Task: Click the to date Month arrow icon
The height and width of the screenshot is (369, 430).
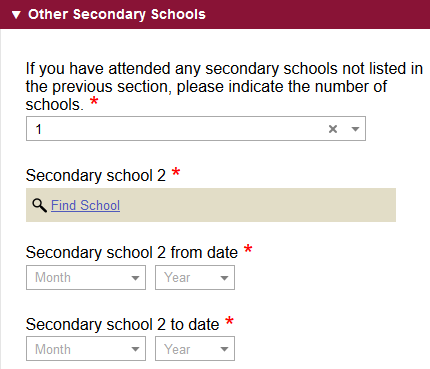Action: click(135, 349)
